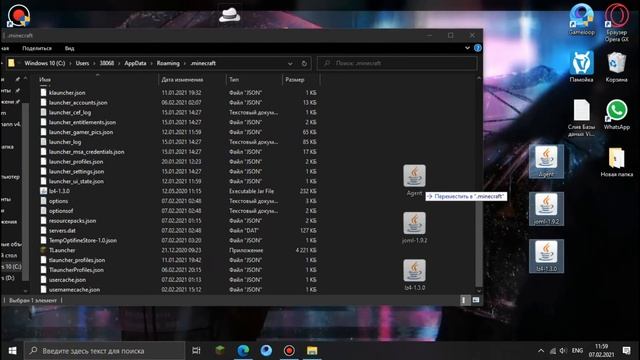This screenshot has width=640, height=360.
Task: Select the usercache.json file
Action: tap(178, 280)
